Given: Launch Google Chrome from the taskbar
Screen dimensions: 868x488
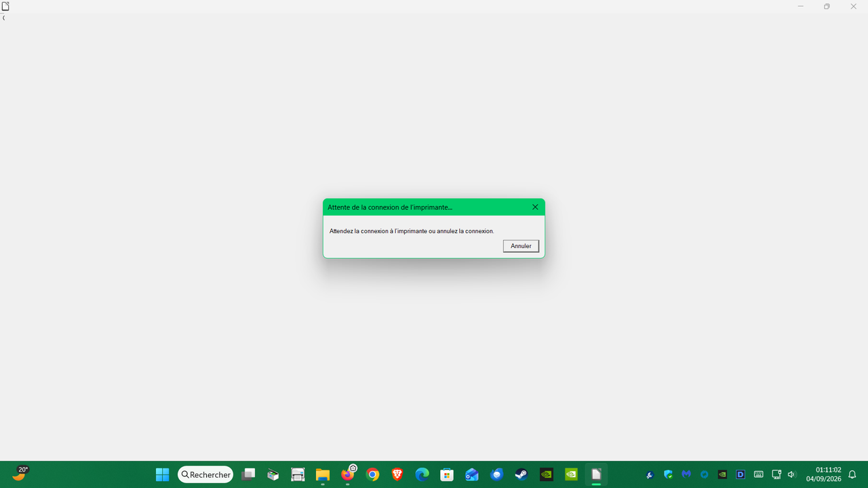Looking at the screenshot, I should 372,474.
